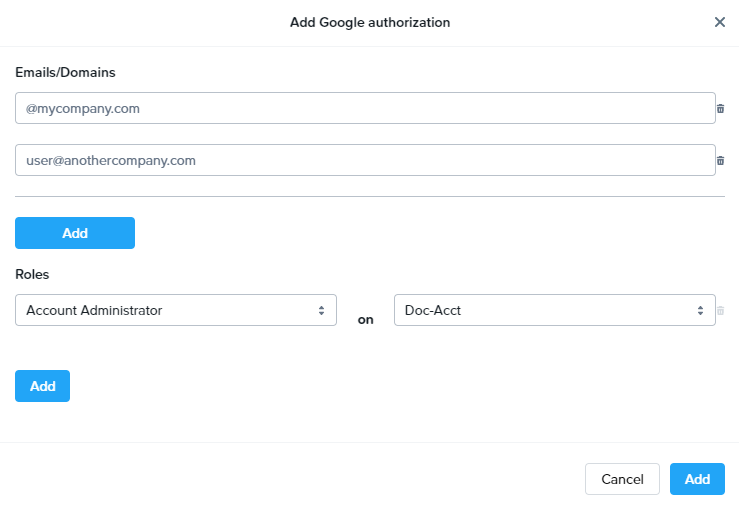Focus the user@anothercompany.com email field
The height and width of the screenshot is (510, 739).
[x=365, y=160]
